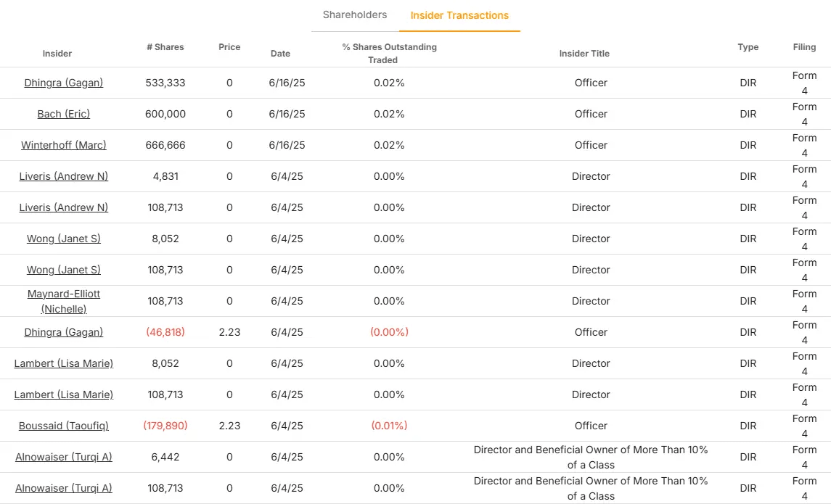Open Alnowaiser (Turqi A) link for 6,442 shares

pyautogui.click(x=64, y=457)
